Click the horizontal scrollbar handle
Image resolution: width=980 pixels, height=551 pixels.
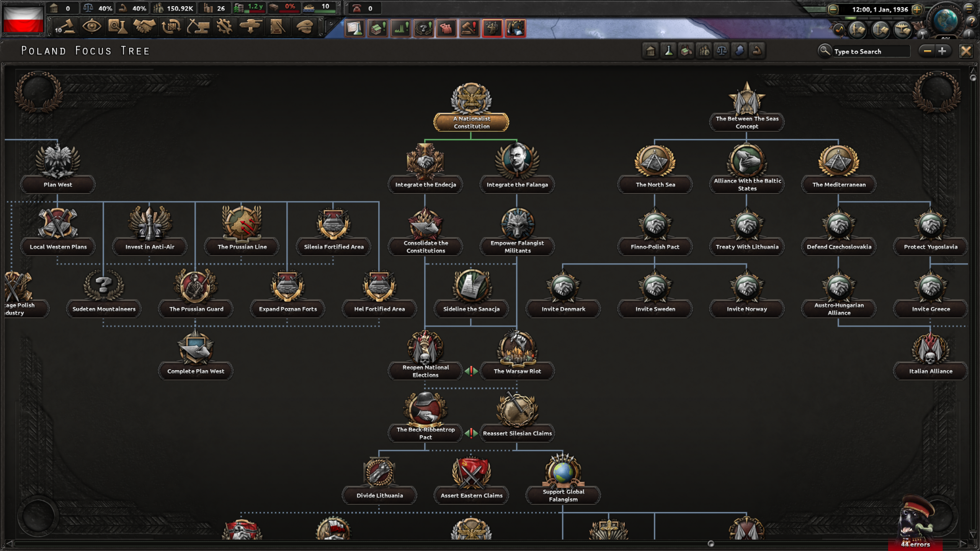(711, 544)
